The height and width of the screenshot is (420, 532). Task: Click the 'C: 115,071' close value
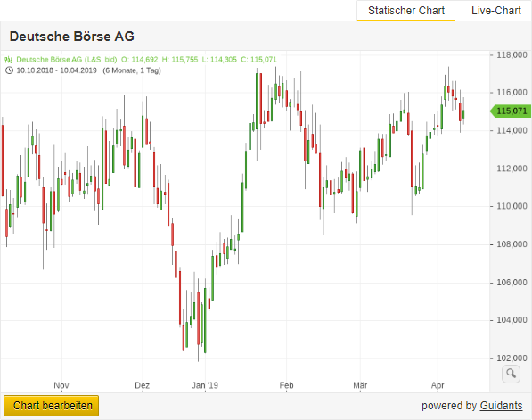259,60
